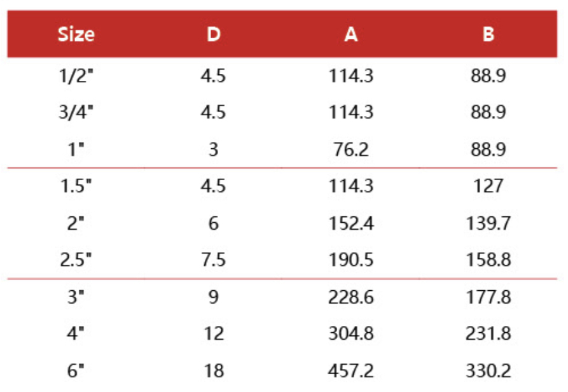Click the 3/4" size cell
The image size is (568, 392).
pyautogui.click(x=76, y=113)
